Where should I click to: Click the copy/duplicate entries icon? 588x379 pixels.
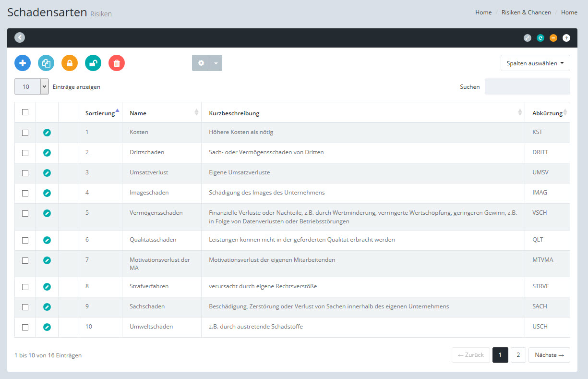(46, 63)
